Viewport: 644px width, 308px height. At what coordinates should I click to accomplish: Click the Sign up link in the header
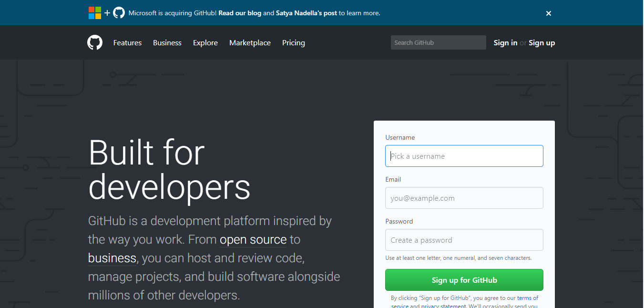coord(542,42)
